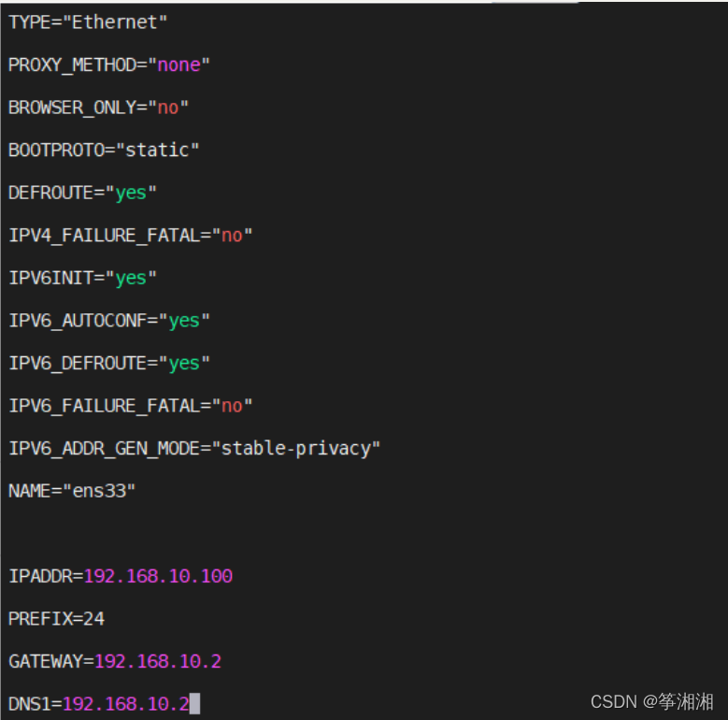The width and height of the screenshot is (728, 720).
Task: Click the IPV4_FAILURE_FATAL="no" line
Action: pos(131,236)
